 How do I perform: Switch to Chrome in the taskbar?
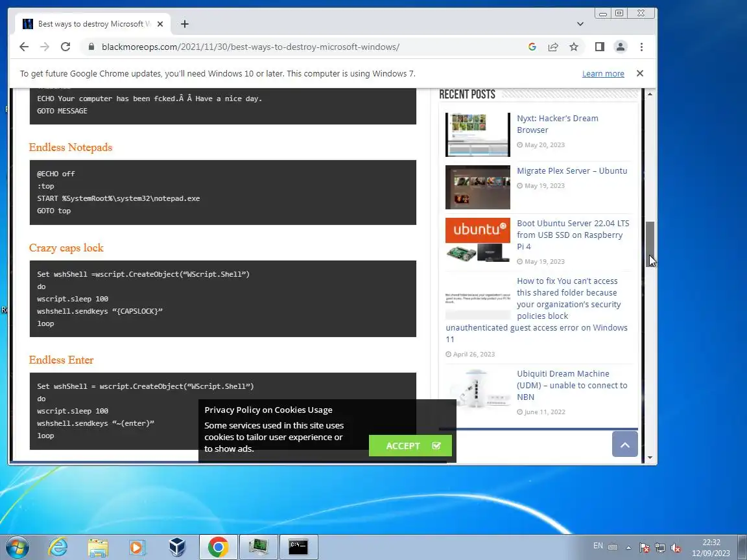(x=218, y=547)
